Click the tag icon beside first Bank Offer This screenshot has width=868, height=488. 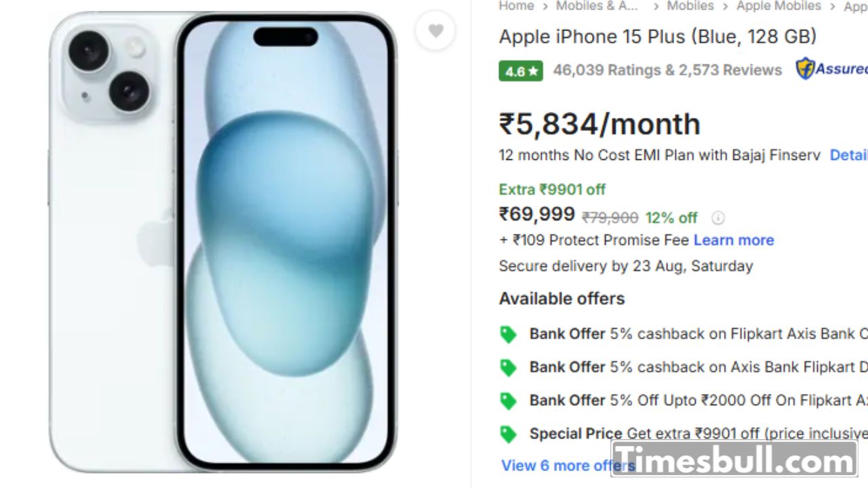coord(508,334)
